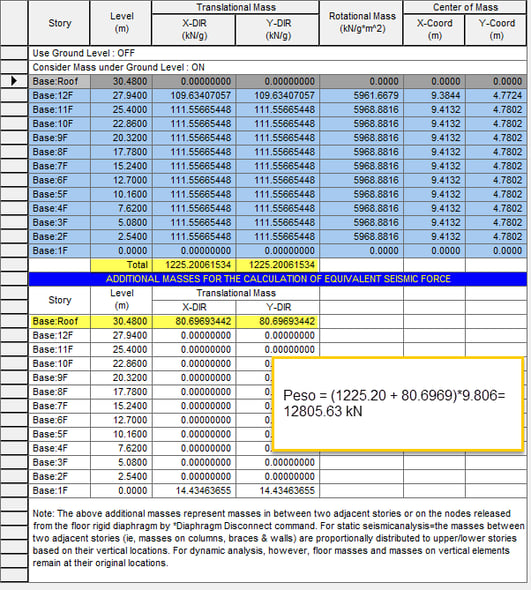Select Base:2F in additional masses table

[59, 476]
